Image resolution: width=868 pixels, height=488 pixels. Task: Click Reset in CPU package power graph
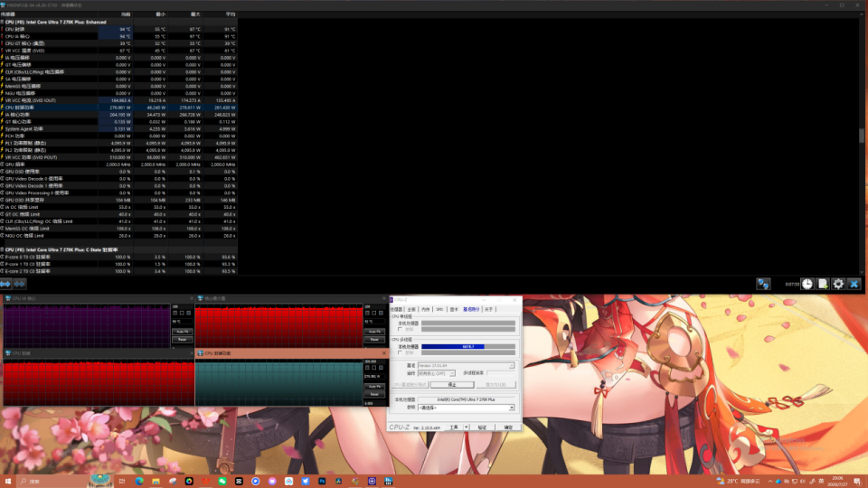tap(374, 394)
